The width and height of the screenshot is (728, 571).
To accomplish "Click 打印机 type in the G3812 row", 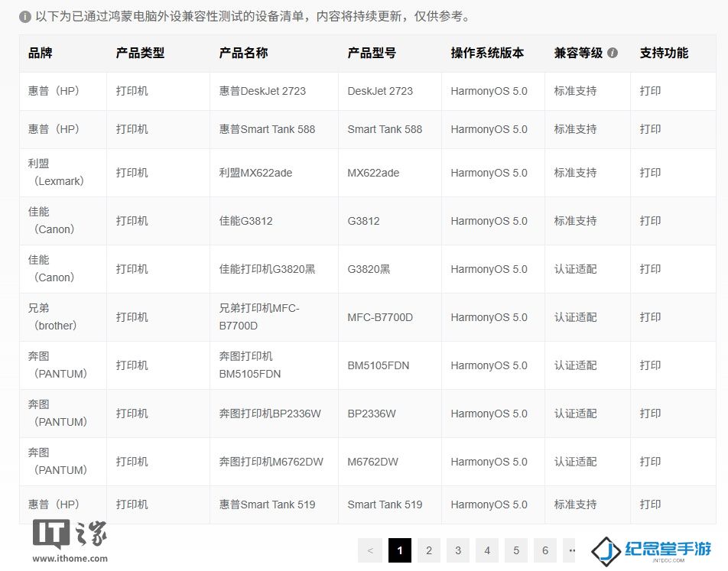I will [132, 221].
